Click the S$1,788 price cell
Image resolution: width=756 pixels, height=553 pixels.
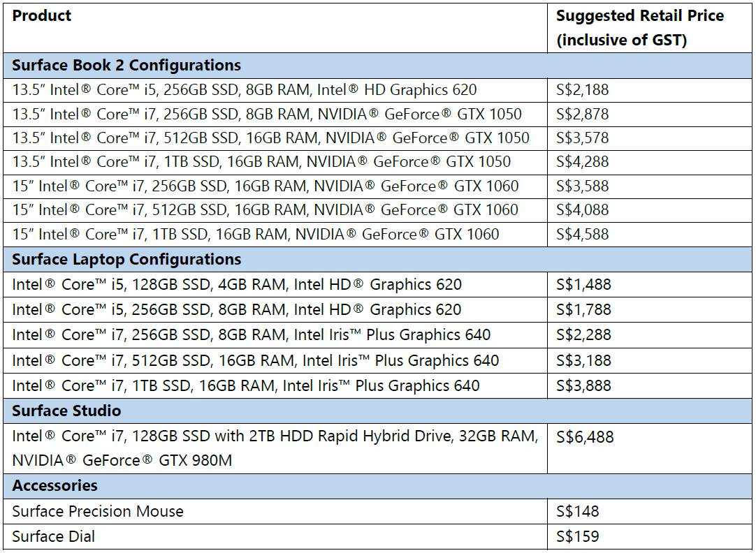(583, 310)
